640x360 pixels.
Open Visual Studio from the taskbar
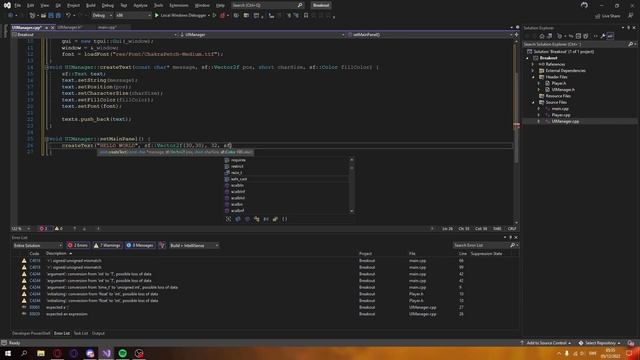[107, 353]
